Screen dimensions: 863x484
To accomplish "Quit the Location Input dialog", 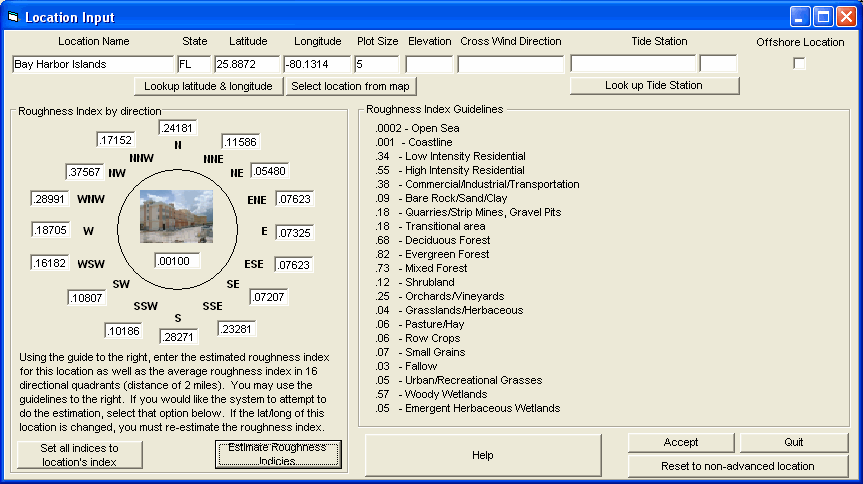I will click(x=793, y=442).
